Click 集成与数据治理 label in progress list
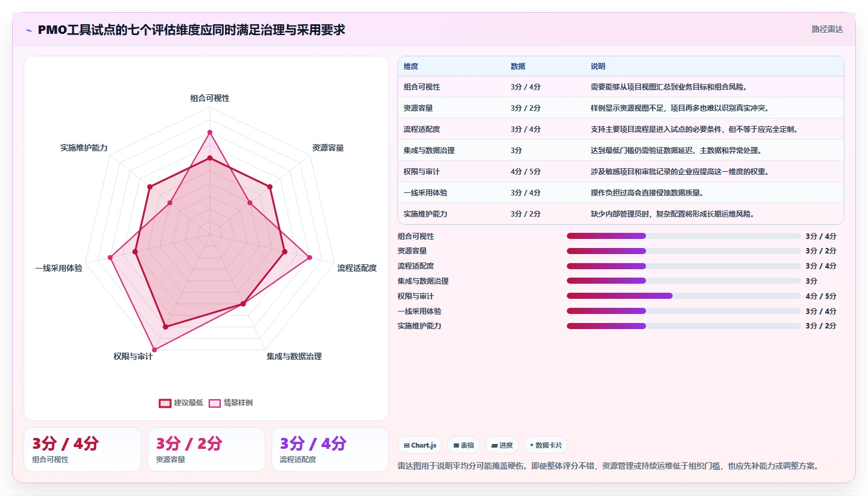This screenshot has width=868, height=496. (423, 281)
